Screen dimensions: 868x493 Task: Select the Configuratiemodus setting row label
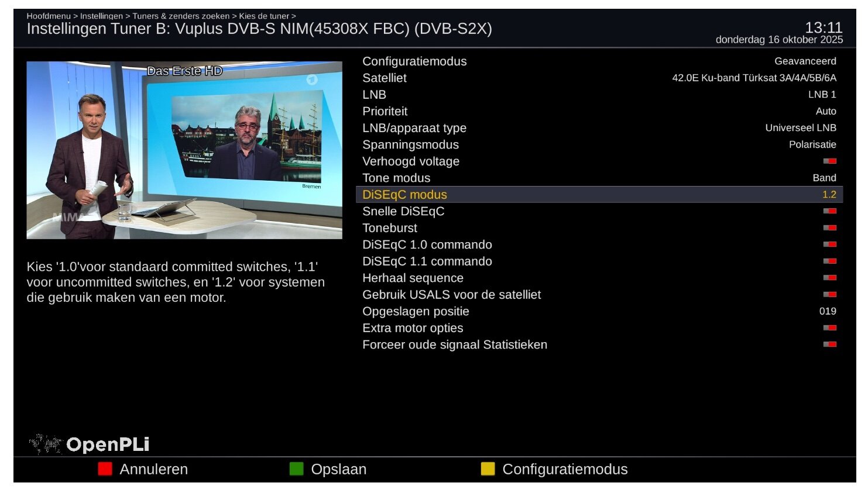[x=414, y=61]
